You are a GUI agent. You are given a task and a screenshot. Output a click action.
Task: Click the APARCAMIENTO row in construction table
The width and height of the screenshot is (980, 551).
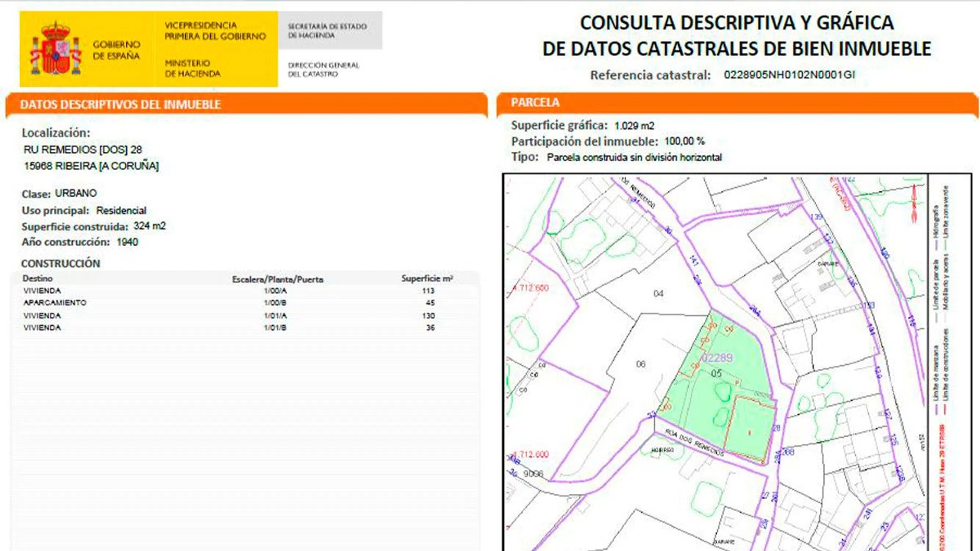(55, 303)
